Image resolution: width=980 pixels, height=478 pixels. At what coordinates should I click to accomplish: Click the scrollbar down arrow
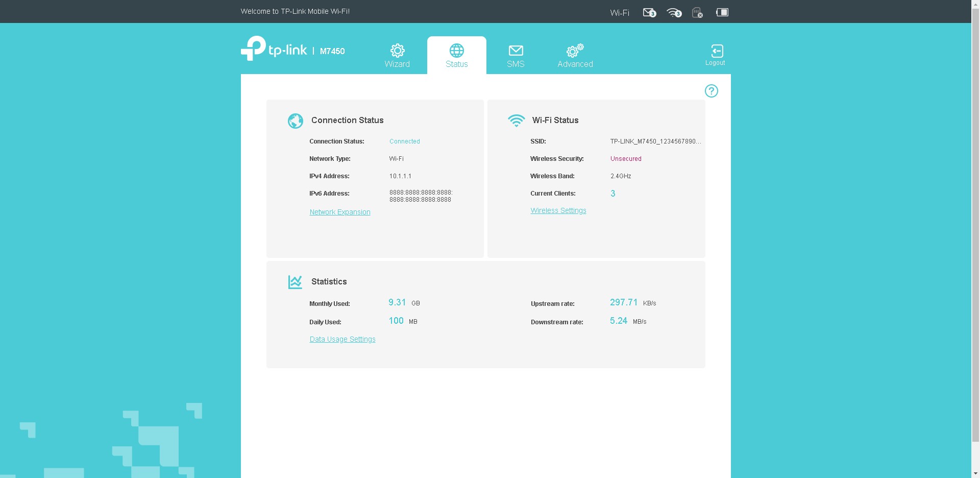(975, 473)
